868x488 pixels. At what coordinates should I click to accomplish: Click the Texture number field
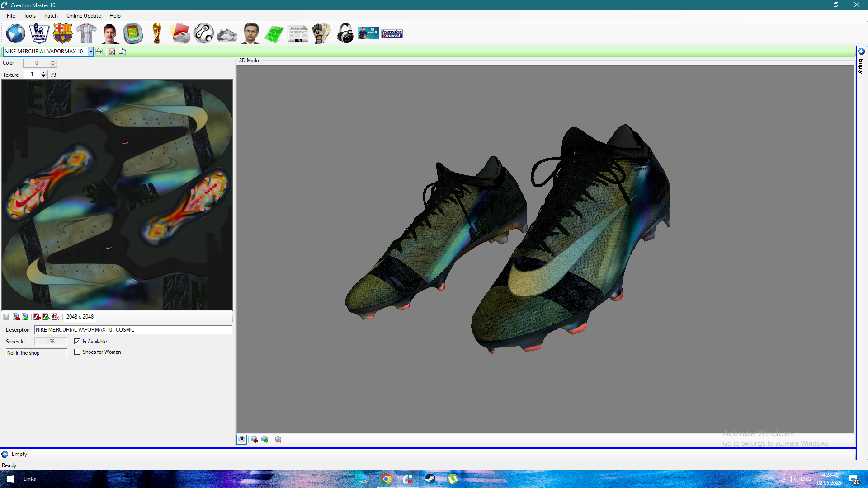(x=32, y=74)
